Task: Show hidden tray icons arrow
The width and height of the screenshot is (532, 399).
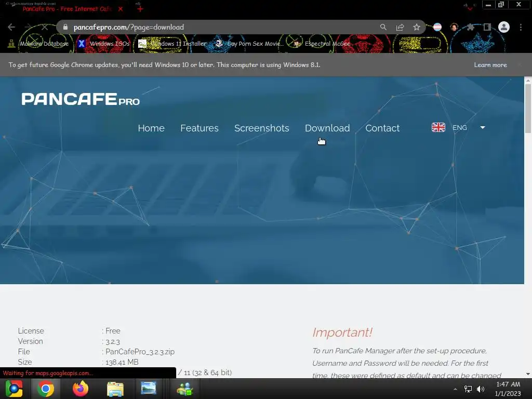Action: point(455,389)
